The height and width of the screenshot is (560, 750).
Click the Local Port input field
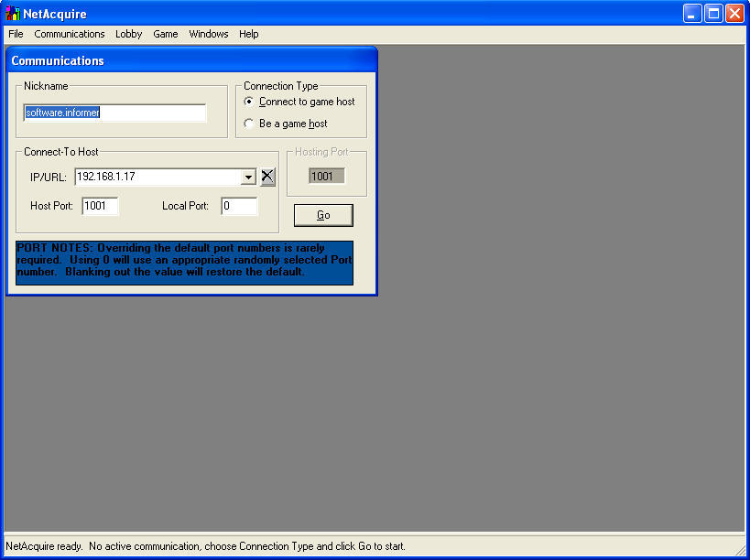(239, 206)
